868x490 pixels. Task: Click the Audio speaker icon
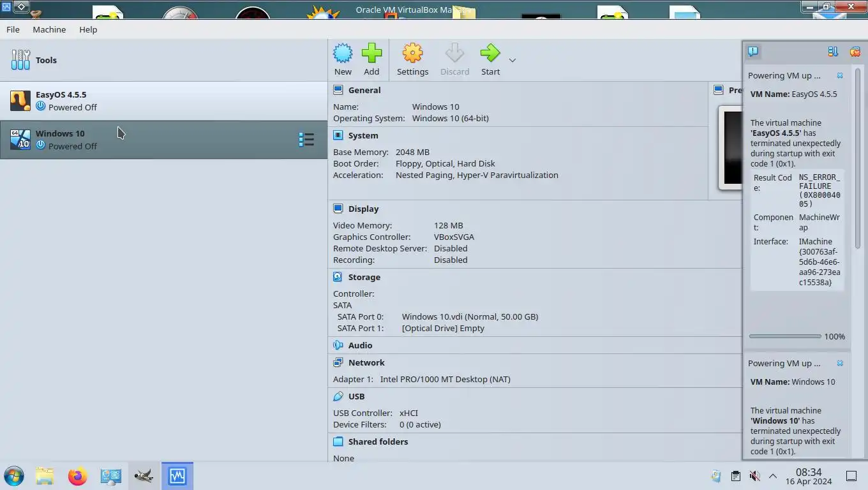point(338,345)
